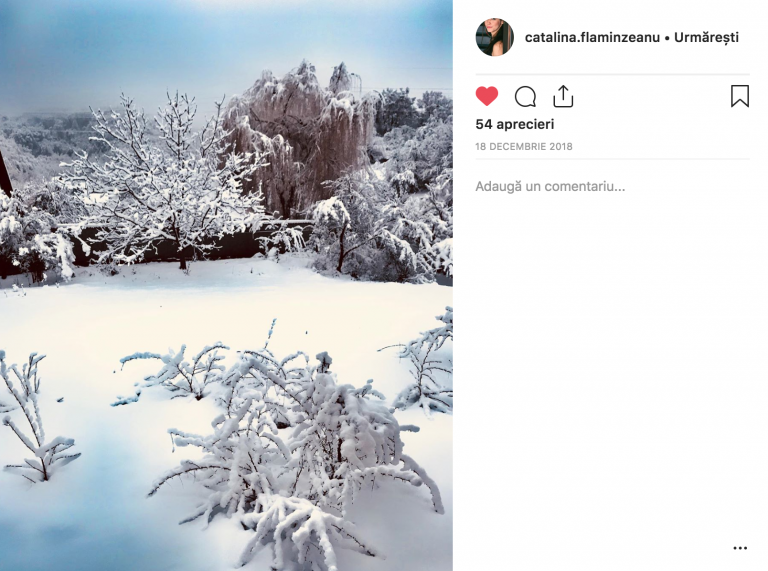The width and height of the screenshot is (768, 571).
Task: Click the snowy shrub at photo's right edge
Action: [426, 360]
